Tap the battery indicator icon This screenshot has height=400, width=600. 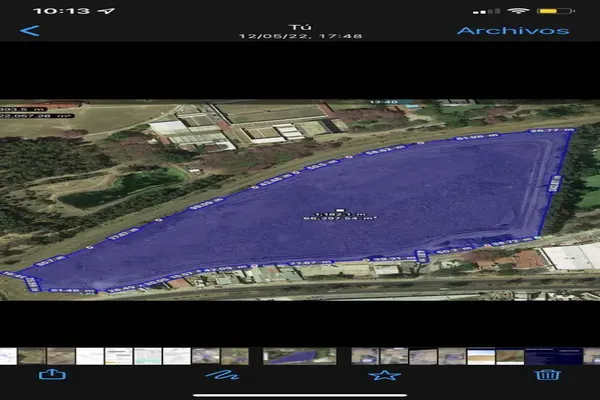pos(554,11)
